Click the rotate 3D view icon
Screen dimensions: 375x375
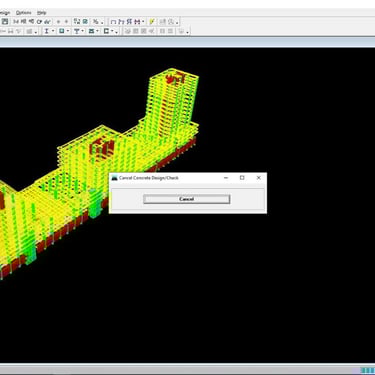tap(39, 22)
